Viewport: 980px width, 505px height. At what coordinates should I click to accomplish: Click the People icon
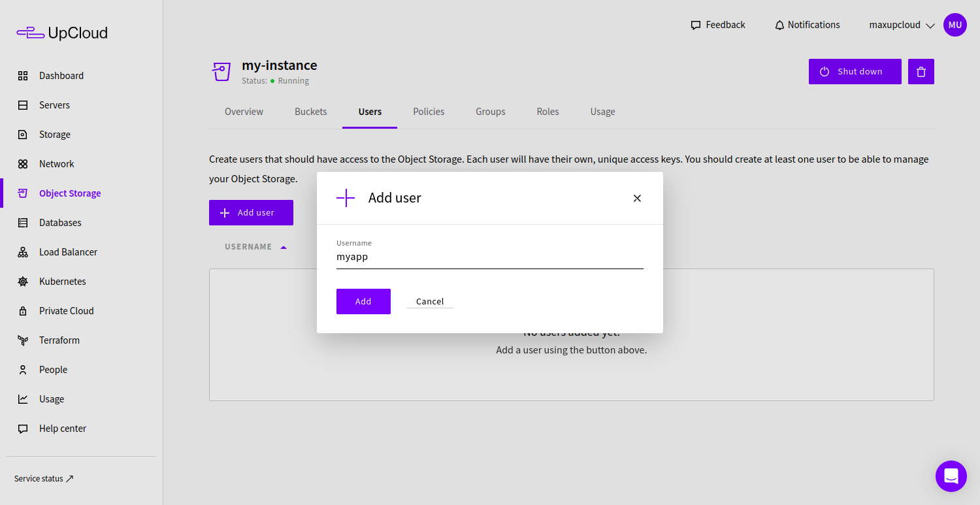23,370
